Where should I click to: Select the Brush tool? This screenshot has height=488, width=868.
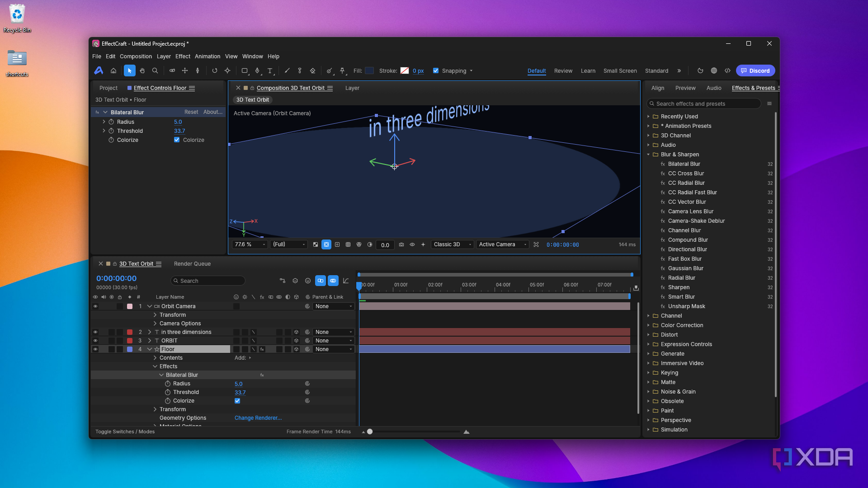[x=287, y=71]
